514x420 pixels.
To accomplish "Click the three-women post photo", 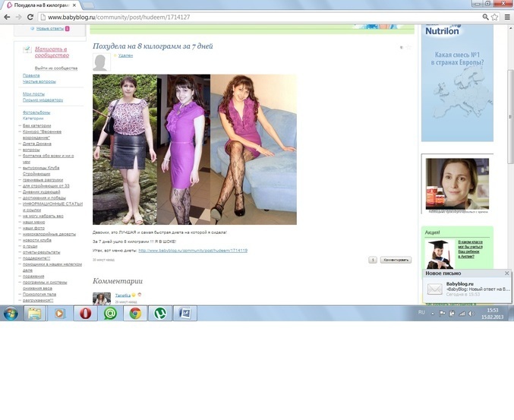I will pos(194,149).
